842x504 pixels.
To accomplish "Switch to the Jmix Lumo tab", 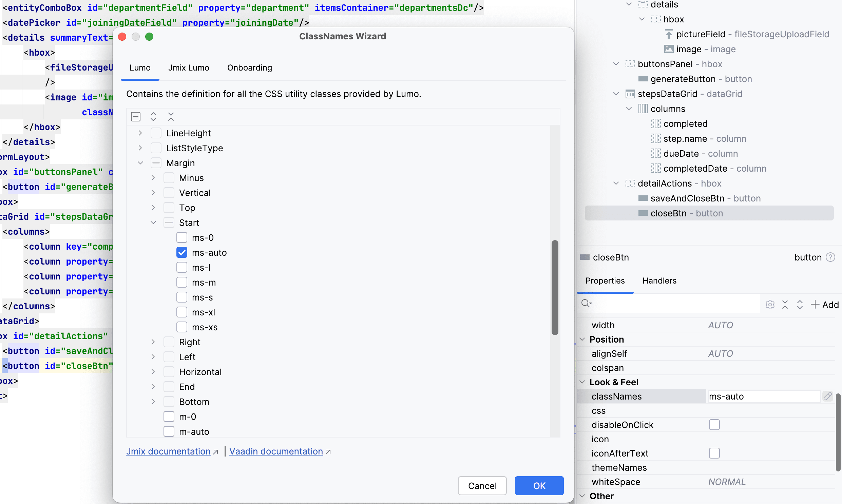I will (x=189, y=68).
